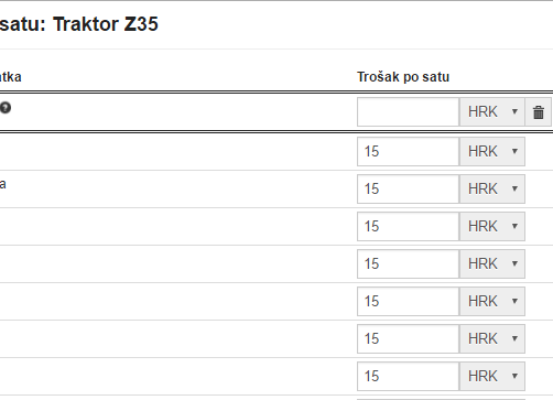Image resolution: width=553 pixels, height=400 pixels.
Task: Delete the empty row with trash icon
Action: click(538, 112)
